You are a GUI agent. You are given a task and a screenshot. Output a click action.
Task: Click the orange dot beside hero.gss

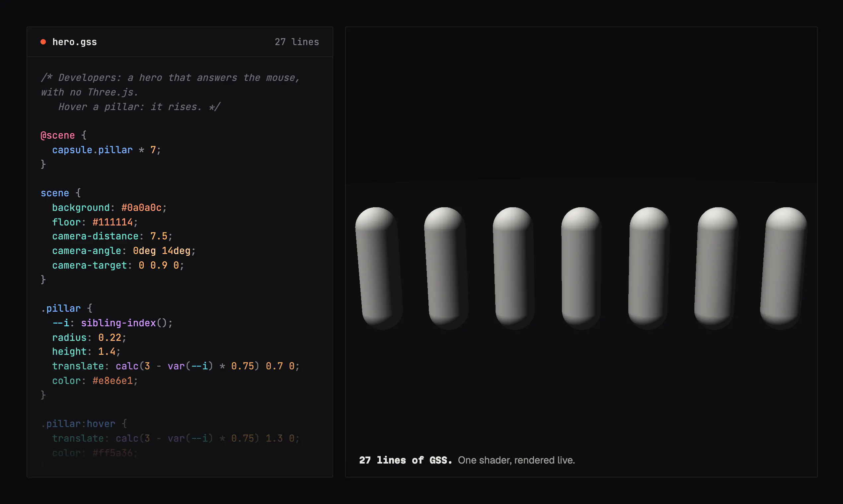[x=43, y=42]
